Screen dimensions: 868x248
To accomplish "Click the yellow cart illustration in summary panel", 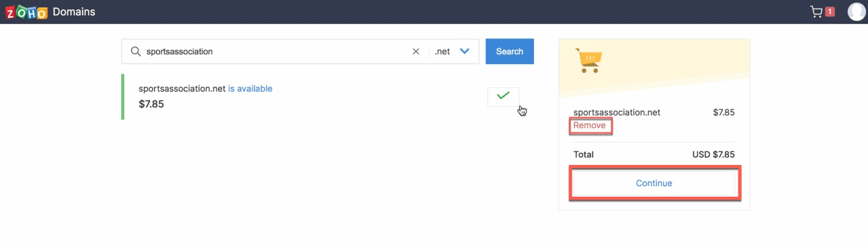I will [x=588, y=60].
